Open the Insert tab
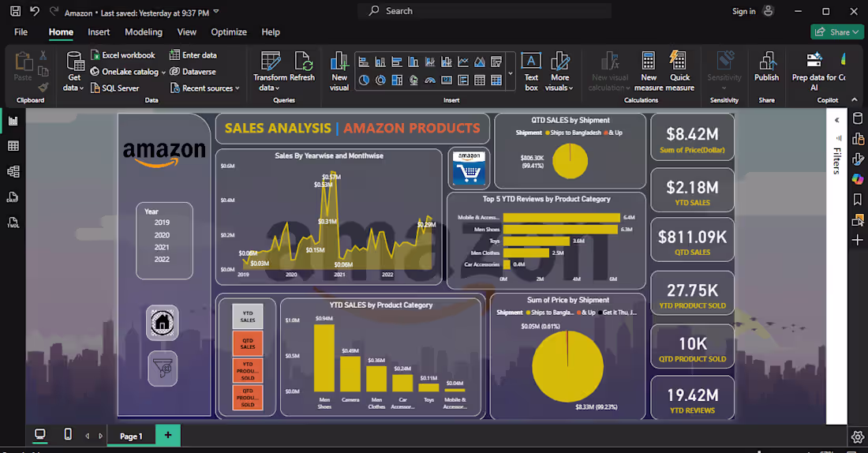 coord(99,32)
